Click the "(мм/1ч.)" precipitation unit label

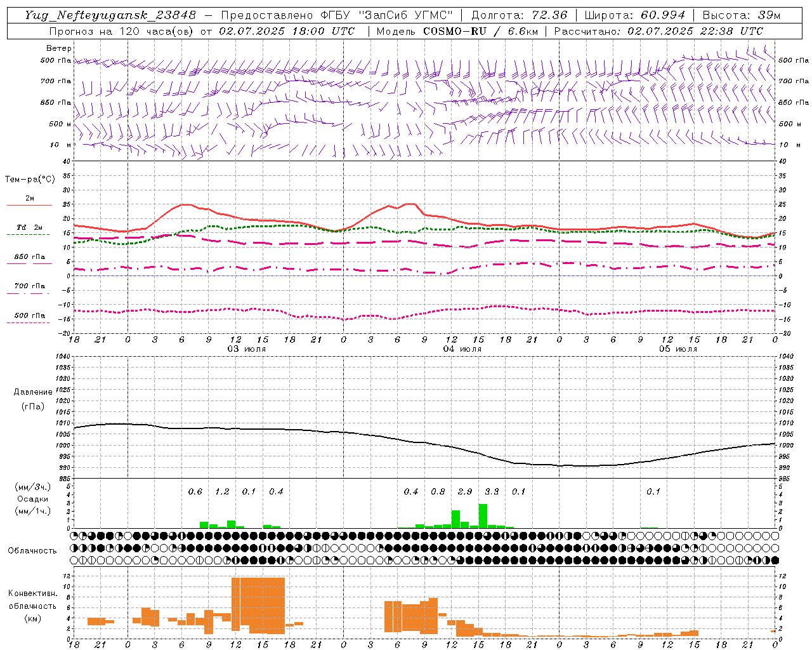click(x=33, y=511)
